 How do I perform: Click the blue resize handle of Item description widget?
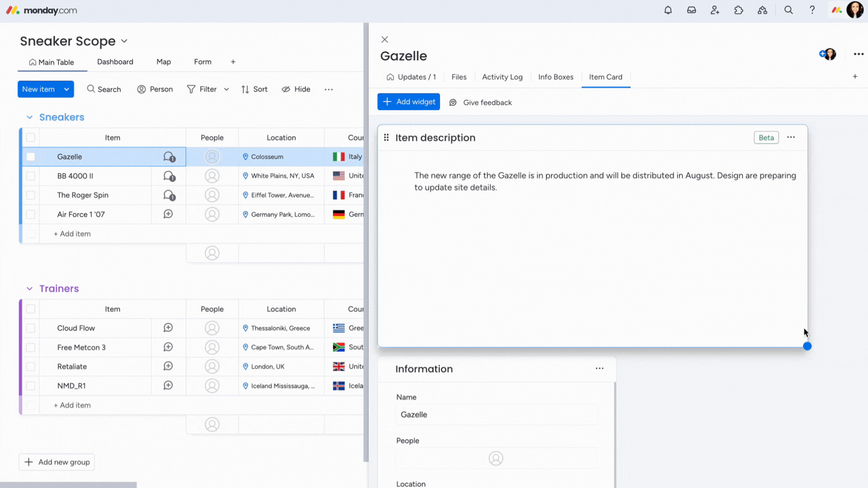(807, 346)
